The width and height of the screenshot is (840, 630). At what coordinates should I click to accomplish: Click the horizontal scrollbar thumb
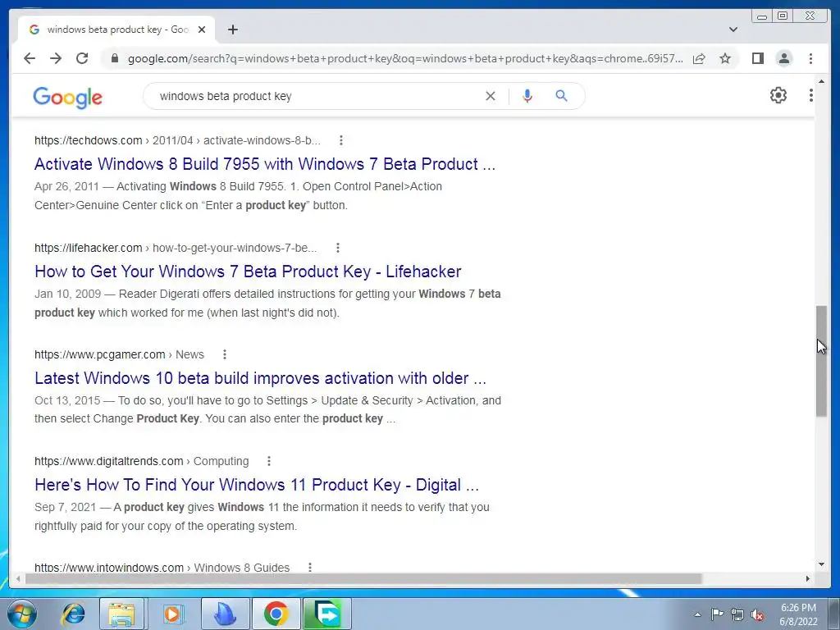click(363, 578)
